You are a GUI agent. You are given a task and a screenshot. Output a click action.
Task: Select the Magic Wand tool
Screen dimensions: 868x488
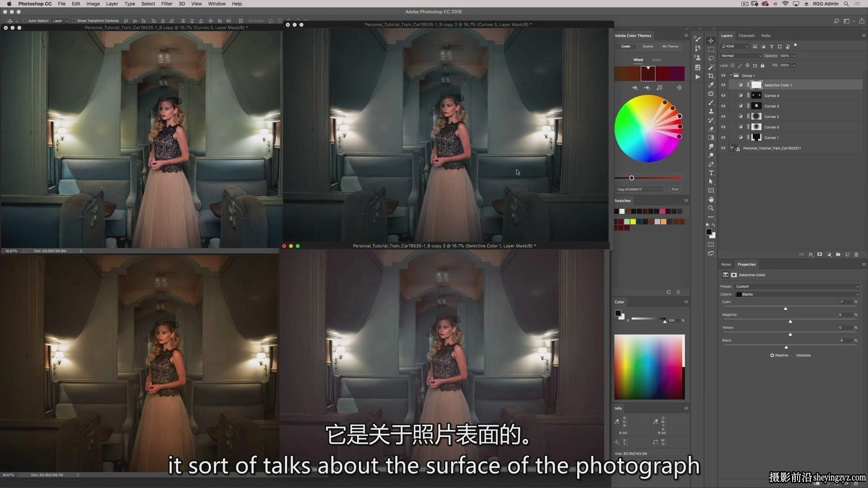pyautogui.click(x=711, y=67)
